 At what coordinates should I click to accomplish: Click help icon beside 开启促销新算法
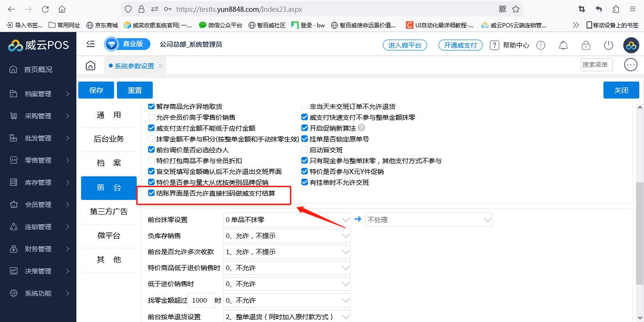pyautogui.click(x=361, y=128)
